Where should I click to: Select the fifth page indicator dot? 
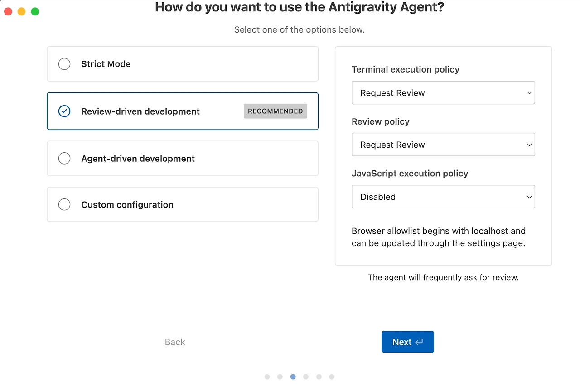pyautogui.click(x=319, y=377)
